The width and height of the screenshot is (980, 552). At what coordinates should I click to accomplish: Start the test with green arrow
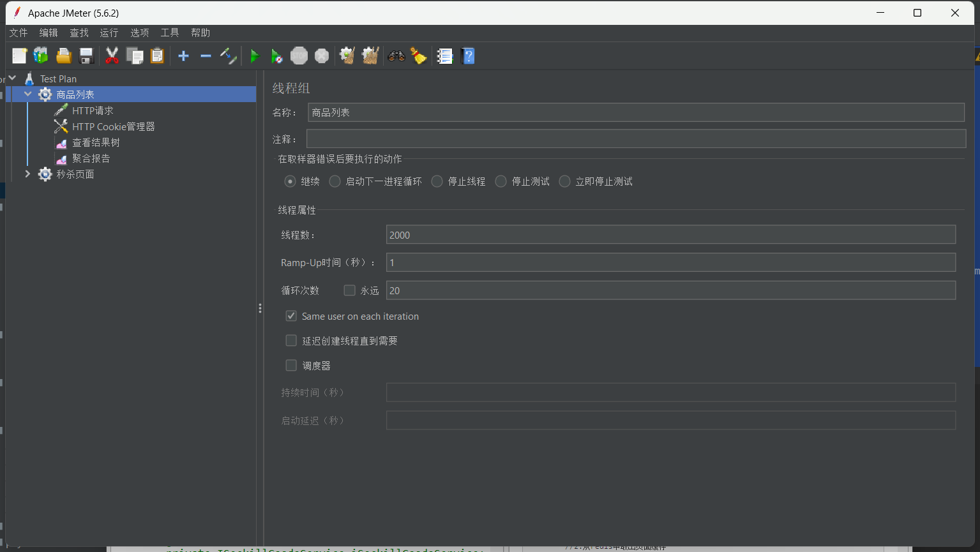254,56
